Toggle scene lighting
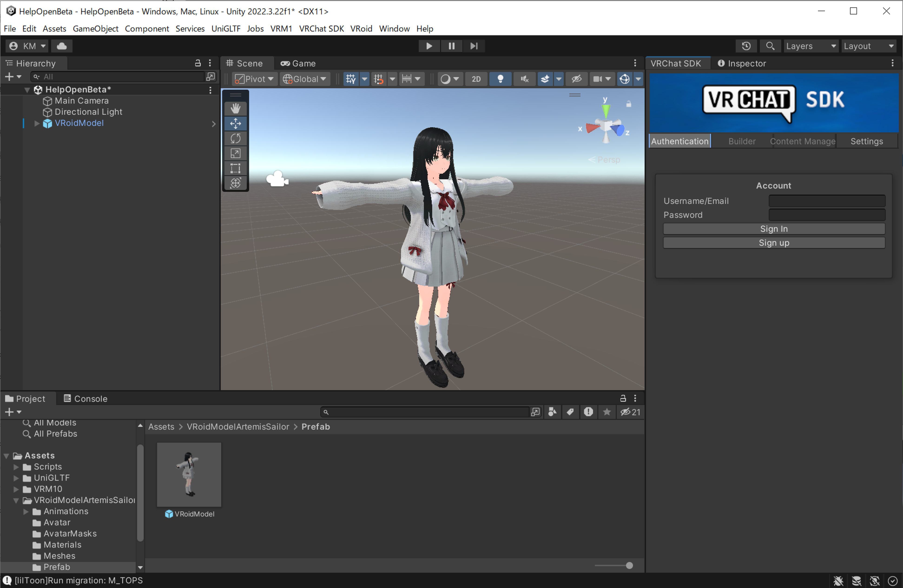 pyautogui.click(x=501, y=79)
